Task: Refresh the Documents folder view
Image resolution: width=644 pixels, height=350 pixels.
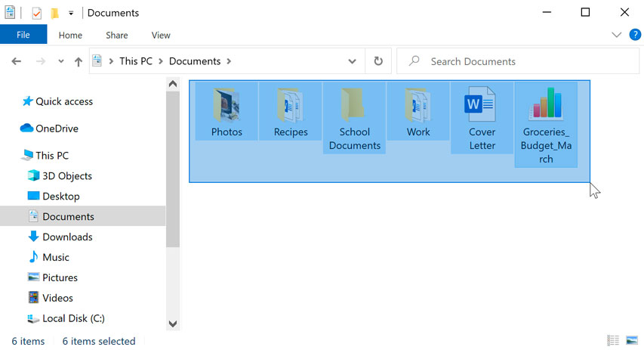Action: pyautogui.click(x=378, y=61)
